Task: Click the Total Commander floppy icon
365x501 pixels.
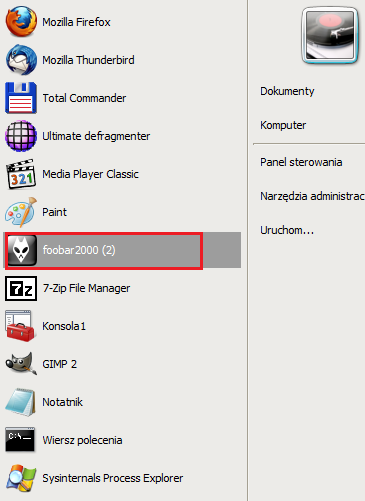Action: coord(21,98)
